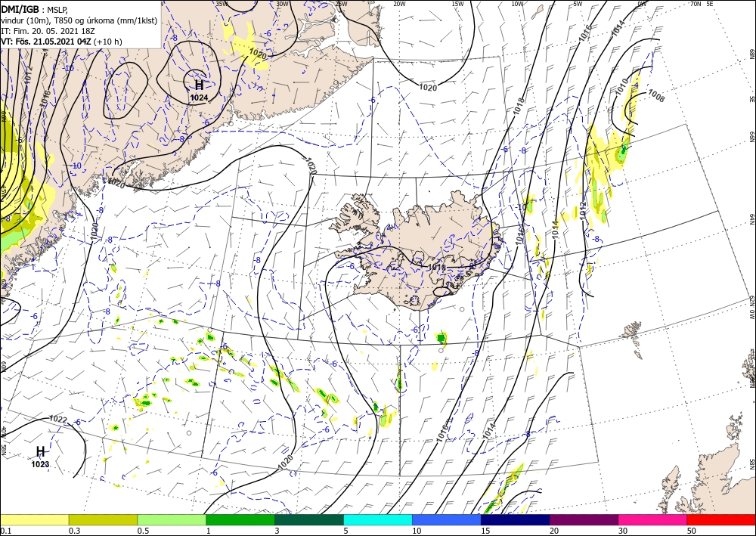Click the '1023' high pressure value
The width and height of the screenshot is (756, 536).
click(x=41, y=464)
